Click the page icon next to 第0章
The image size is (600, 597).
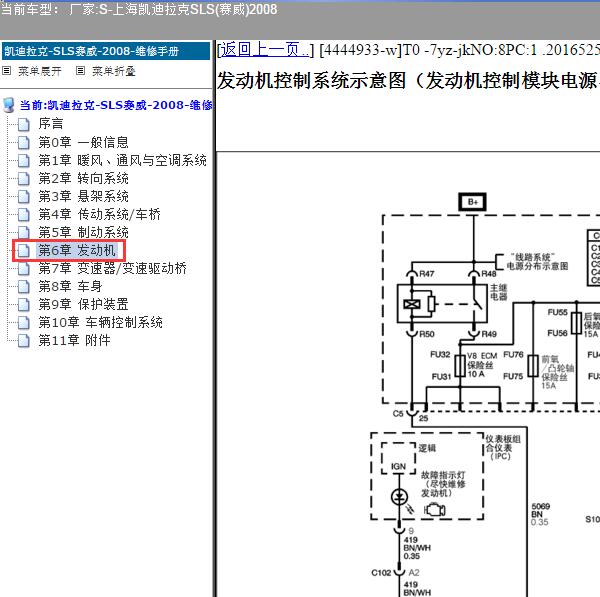(24, 142)
